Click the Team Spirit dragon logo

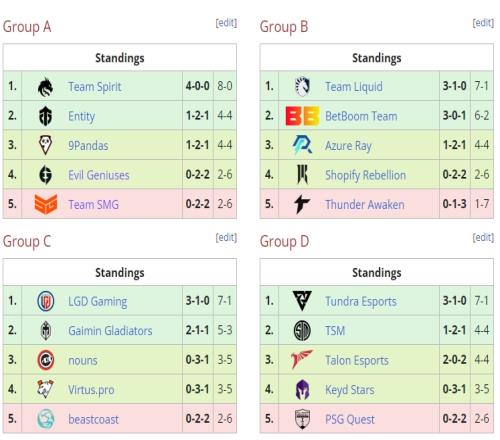click(x=45, y=87)
